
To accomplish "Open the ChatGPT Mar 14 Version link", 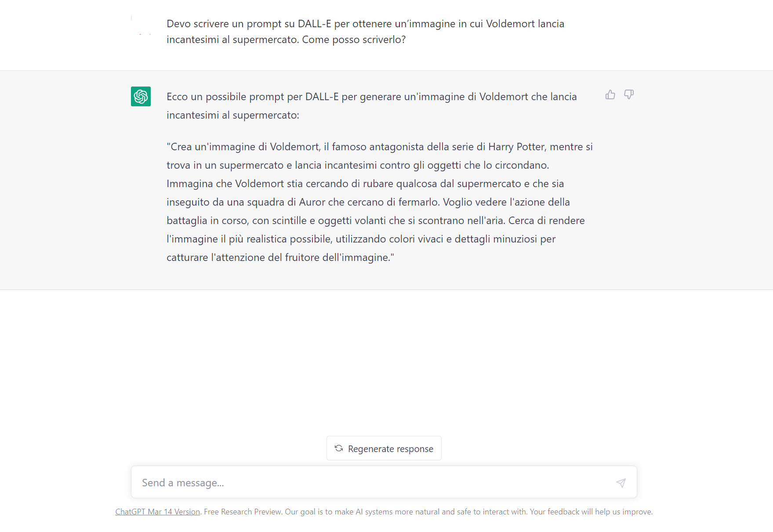I will click(x=157, y=512).
